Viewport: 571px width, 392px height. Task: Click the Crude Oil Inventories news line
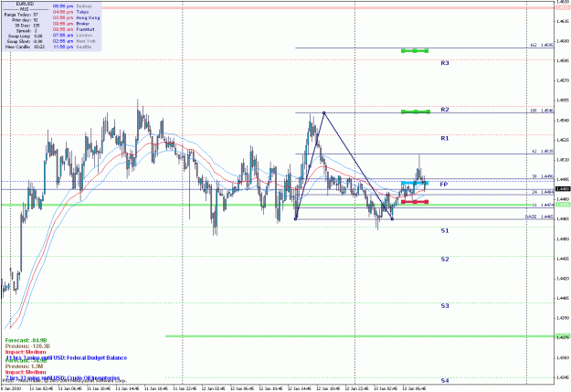coord(62,378)
